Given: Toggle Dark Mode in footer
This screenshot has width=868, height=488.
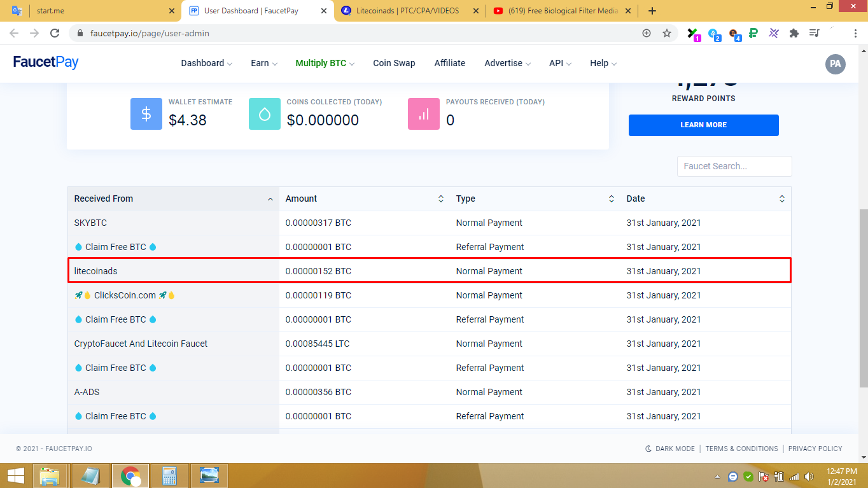Looking at the screenshot, I should [x=670, y=449].
